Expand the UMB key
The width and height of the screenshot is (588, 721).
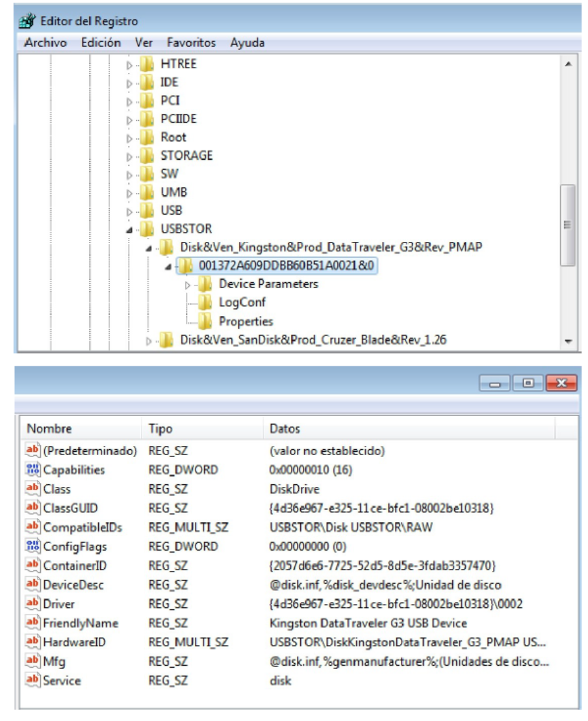coord(129,194)
